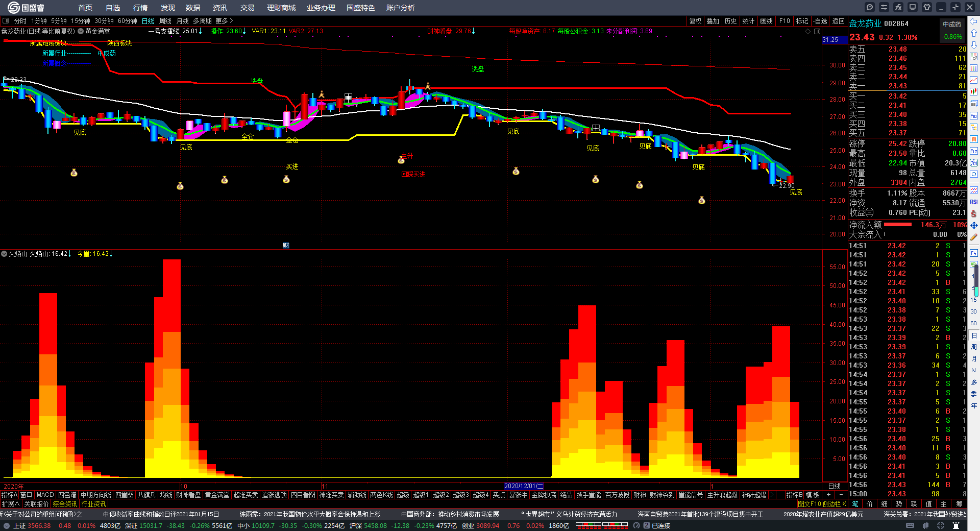Click the money bag marker below 买进 label
980x531 pixels.
point(286,179)
